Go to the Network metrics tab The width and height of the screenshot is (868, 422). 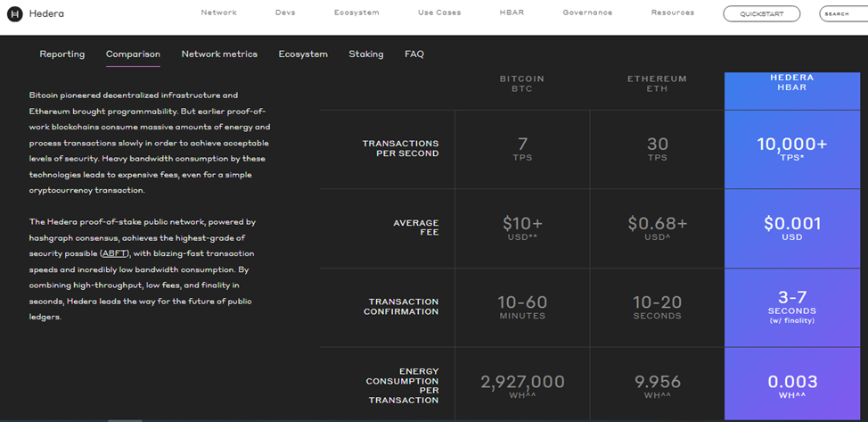tap(219, 54)
